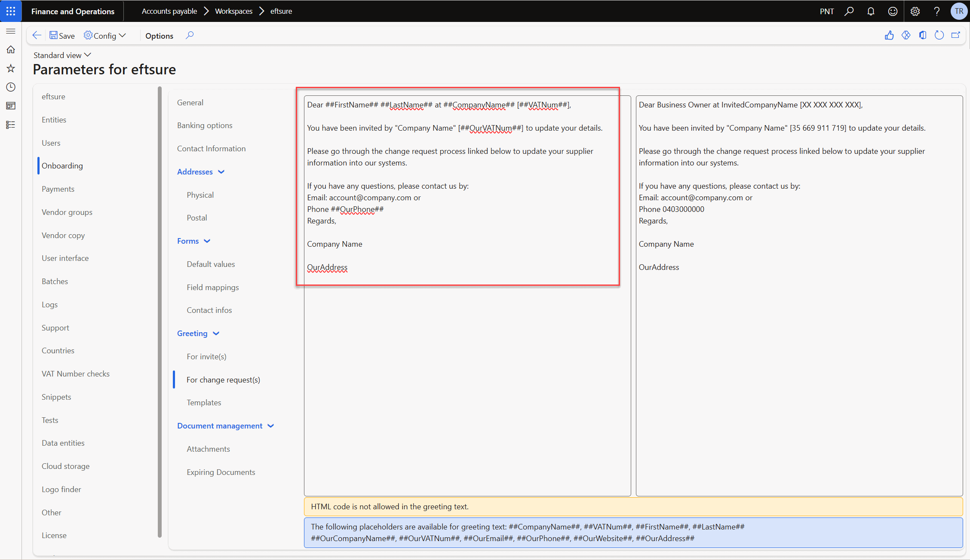Select Physical under Addresses
Viewport: 970px width, 560px height.
click(200, 195)
